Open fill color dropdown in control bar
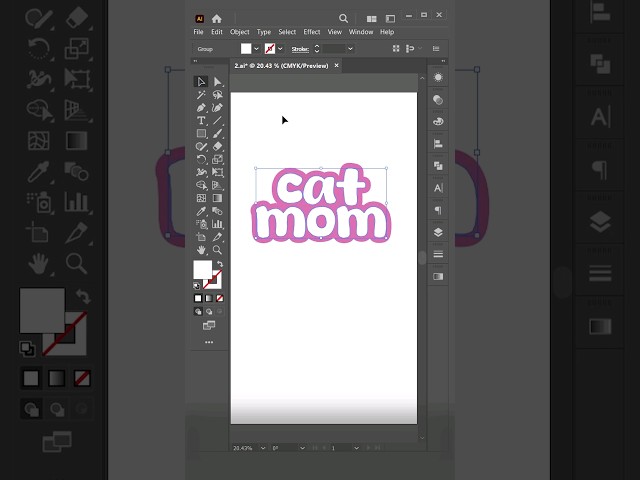 tap(256, 49)
